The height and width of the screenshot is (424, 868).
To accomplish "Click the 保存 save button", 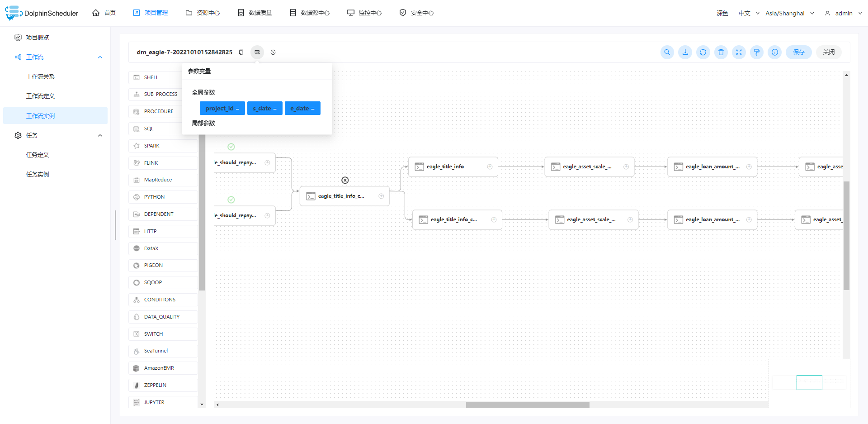I will click(x=798, y=52).
